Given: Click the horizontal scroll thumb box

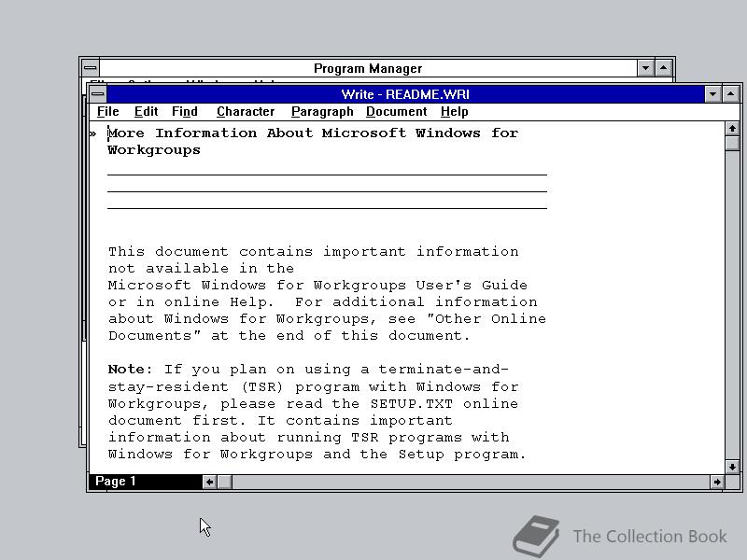Looking at the screenshot, I should click(x=225, y=482).
